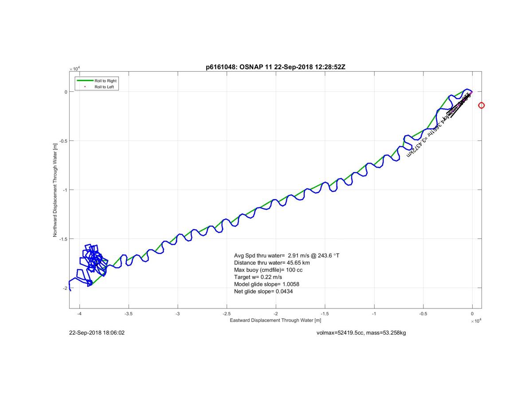This screenshot has width=532, height=394.
Task: Click the red circle target marker
Action: (x=481, y=105)
